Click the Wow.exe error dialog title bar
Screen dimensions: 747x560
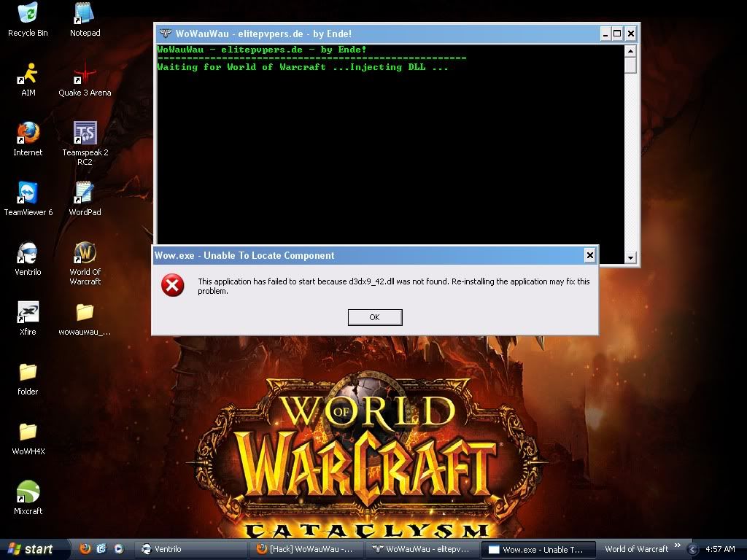click(368, 255)
